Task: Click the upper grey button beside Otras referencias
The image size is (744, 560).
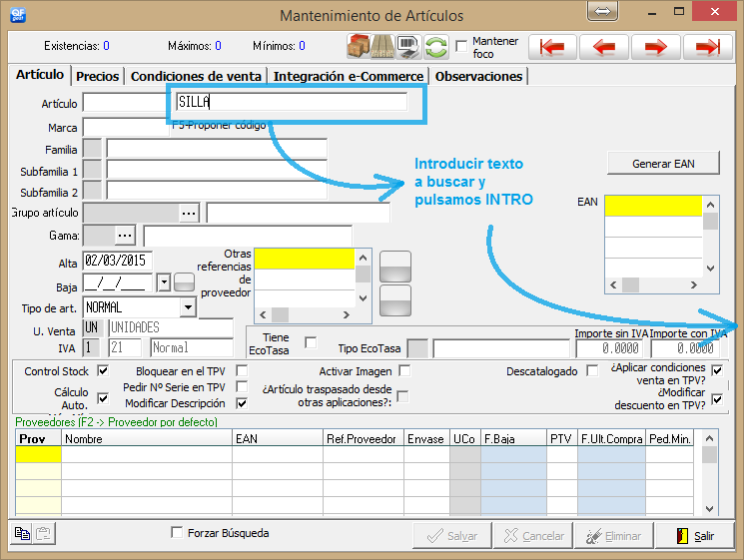Action: coord(395,267)
